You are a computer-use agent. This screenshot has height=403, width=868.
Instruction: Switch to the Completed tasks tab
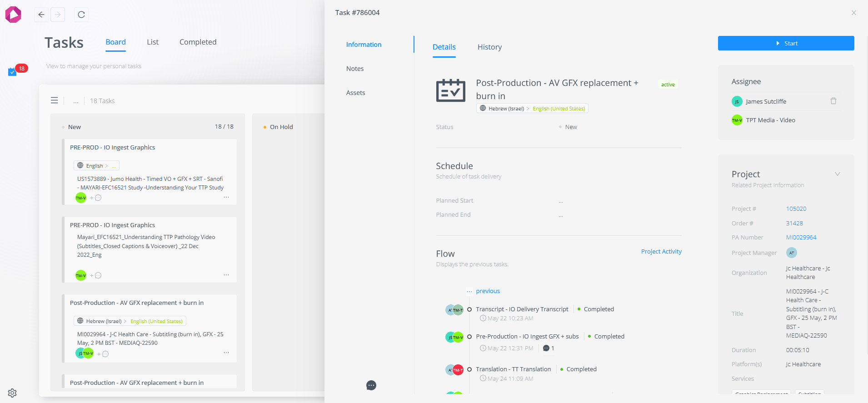point(198,42)
